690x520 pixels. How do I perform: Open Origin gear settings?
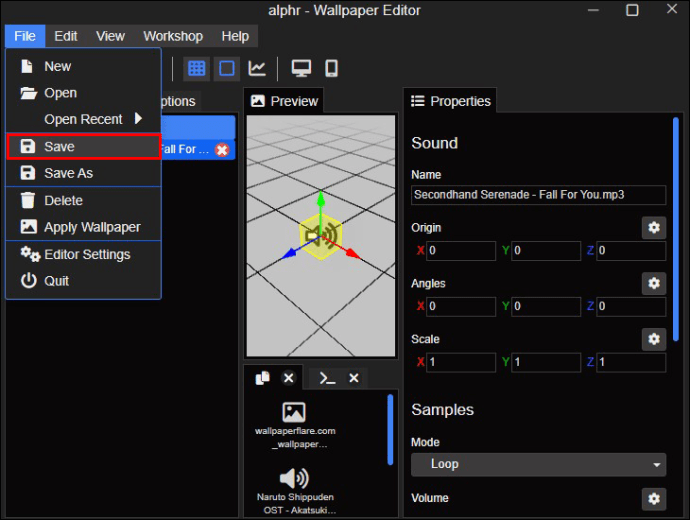click(653, 227)
